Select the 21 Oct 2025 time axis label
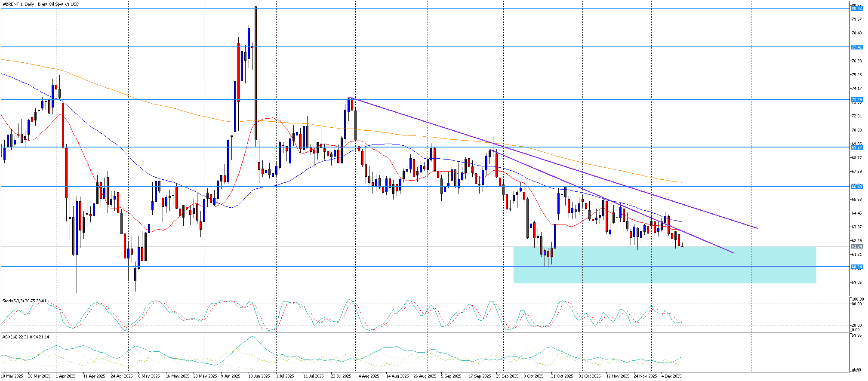This screenshot has width=868, height=381. [562, 376]
